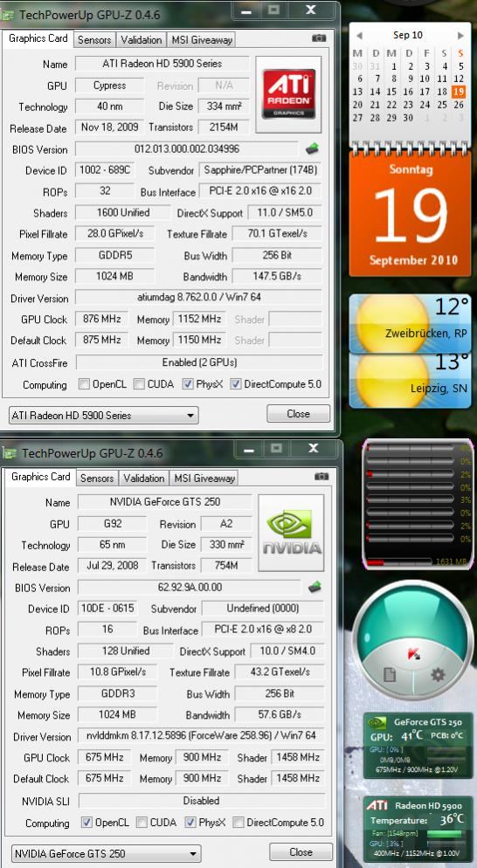
Task: Toggle CUDA checkbox in NVIDIA window
Action: [x=142, y=822]
